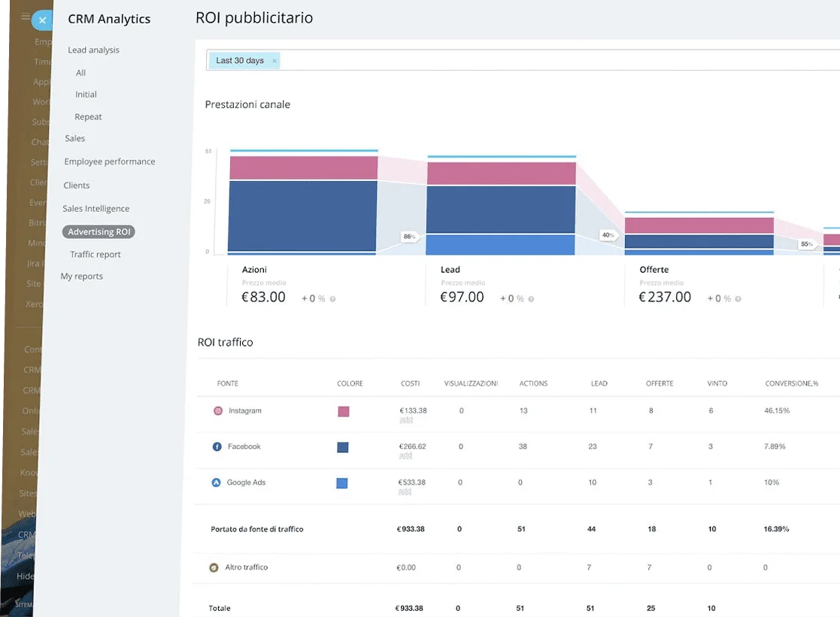Click the Google Ads source icon
The image size is (840, 617).
[217, 482]
